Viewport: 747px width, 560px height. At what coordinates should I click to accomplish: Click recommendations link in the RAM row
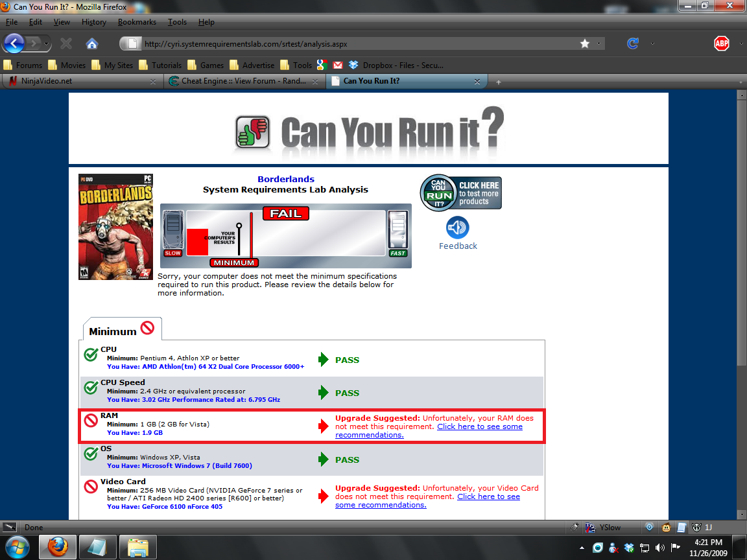click(429, 431)
